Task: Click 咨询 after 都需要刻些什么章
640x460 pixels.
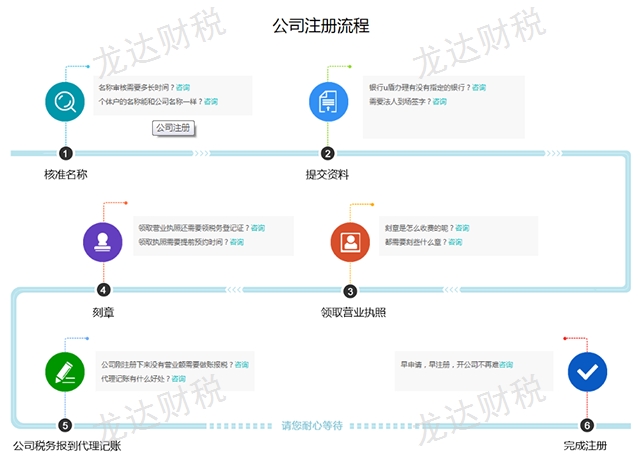Action: (455, 242)
